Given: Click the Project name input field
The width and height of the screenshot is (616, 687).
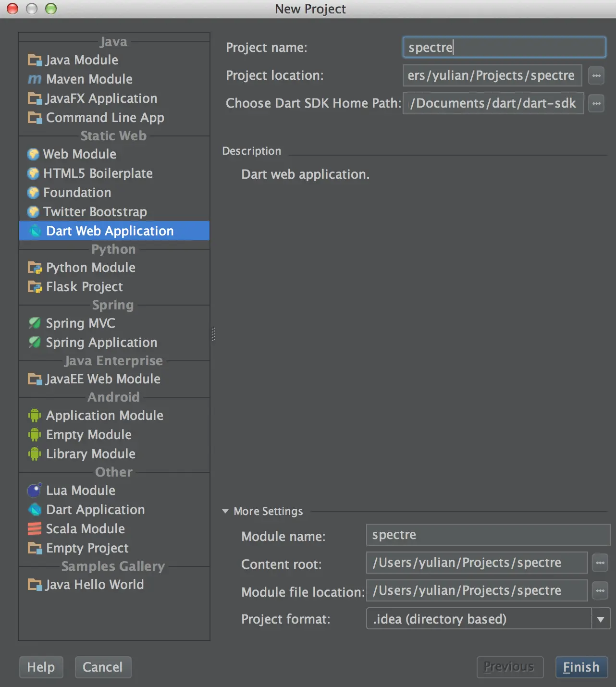Looking at the screenshot, I should [x=504, y=47].
